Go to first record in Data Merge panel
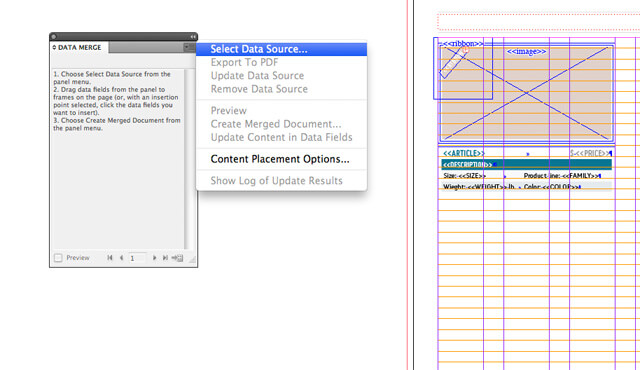The image size is (640, 370). point(110,258)
